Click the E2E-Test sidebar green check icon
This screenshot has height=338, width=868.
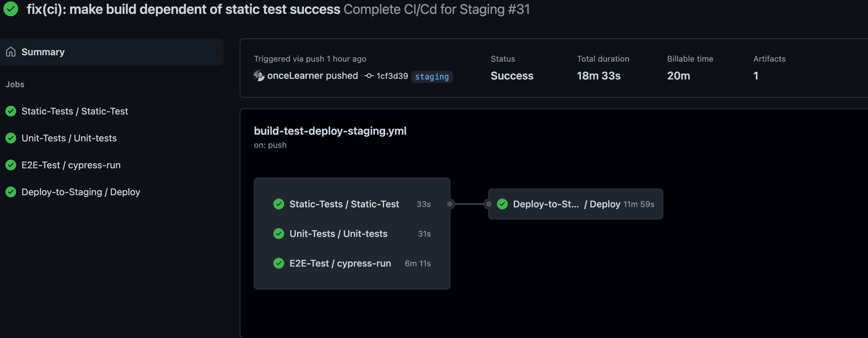11,165
